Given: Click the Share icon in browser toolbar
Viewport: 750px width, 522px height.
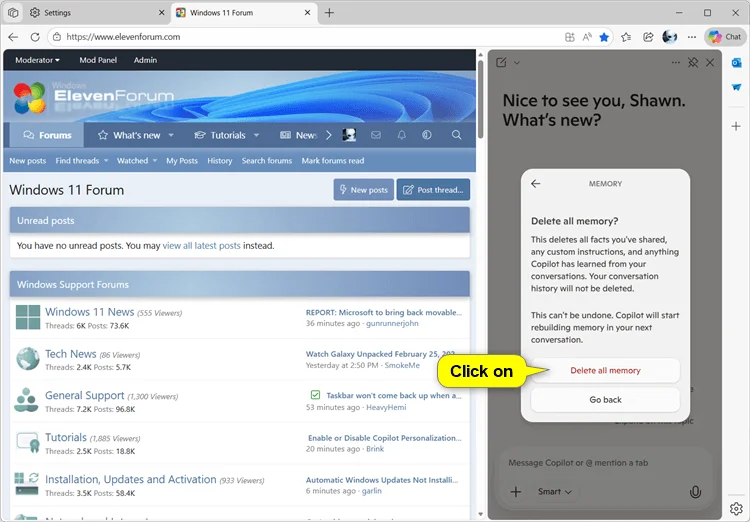Looking at the screenshot, I should pyautogui.click(x=648, y=37).
